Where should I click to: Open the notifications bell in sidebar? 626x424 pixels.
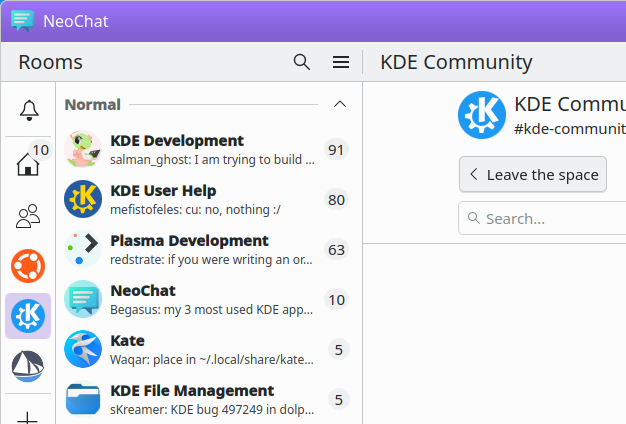point(29,110)
